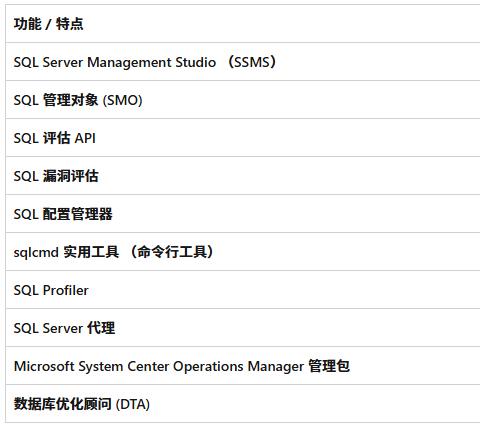Viewport: 480px width, 428px height.
Task: Select the SQL 配置管理器 row
Action: pos(243,214)
